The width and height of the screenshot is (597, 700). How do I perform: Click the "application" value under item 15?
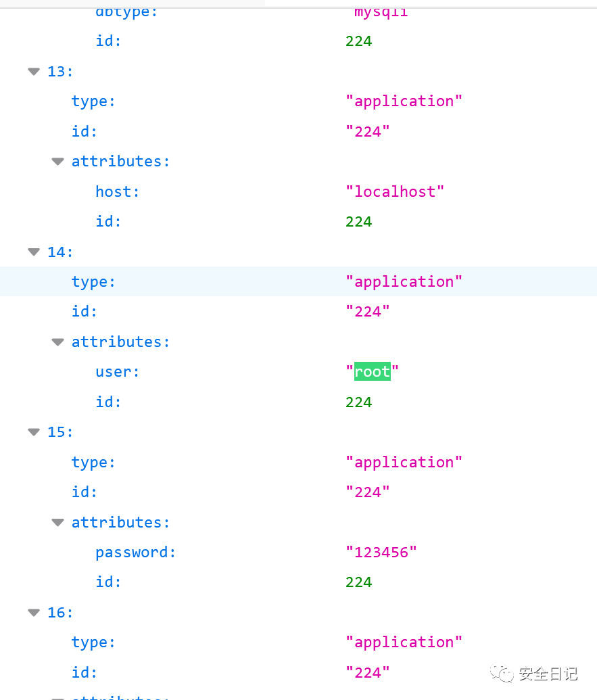(404, 463)
